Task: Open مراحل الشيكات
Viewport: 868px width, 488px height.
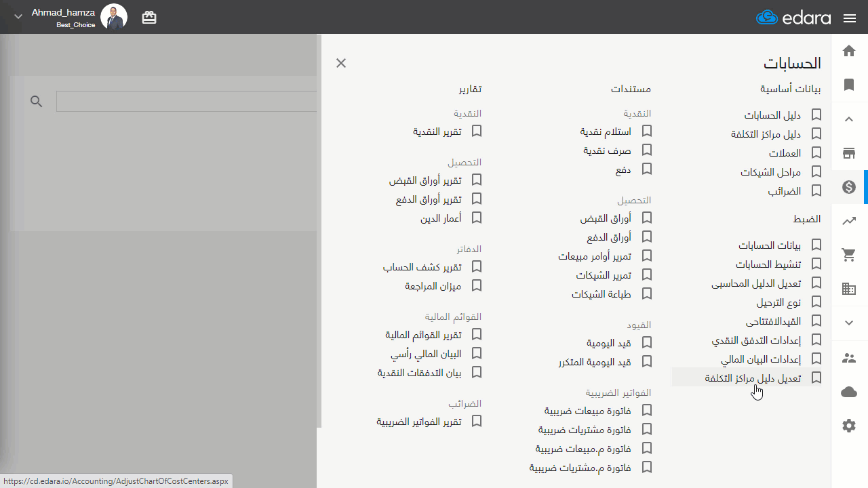Action: [770, 172]
